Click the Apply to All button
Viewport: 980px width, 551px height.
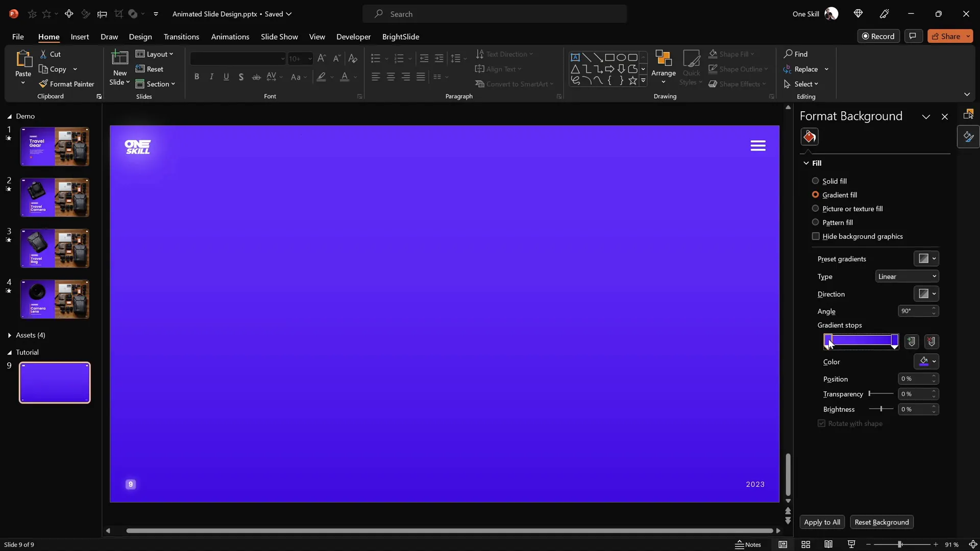[822, 522]
